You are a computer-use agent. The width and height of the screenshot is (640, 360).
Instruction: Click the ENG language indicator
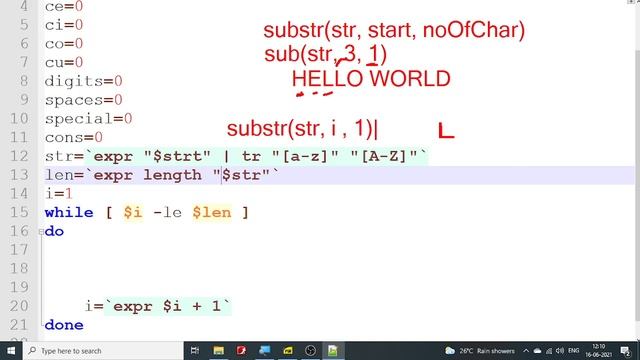coord(573,351)
